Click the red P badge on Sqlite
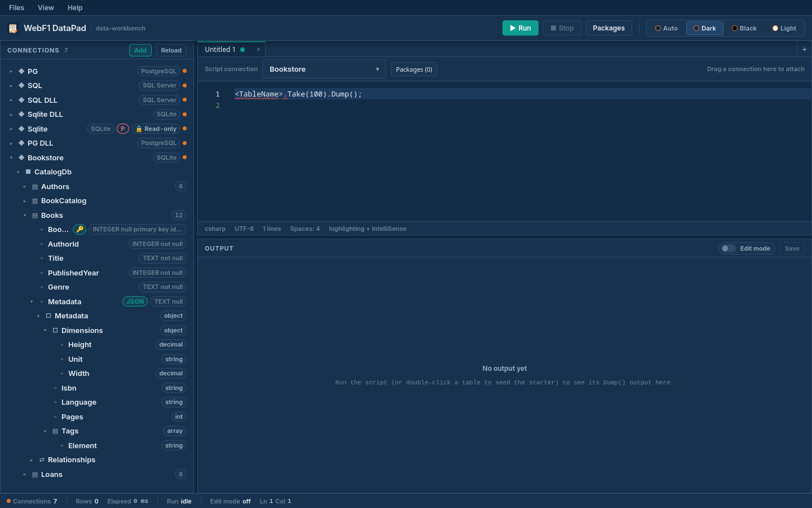812x508 pixels. tap(123, 129)
